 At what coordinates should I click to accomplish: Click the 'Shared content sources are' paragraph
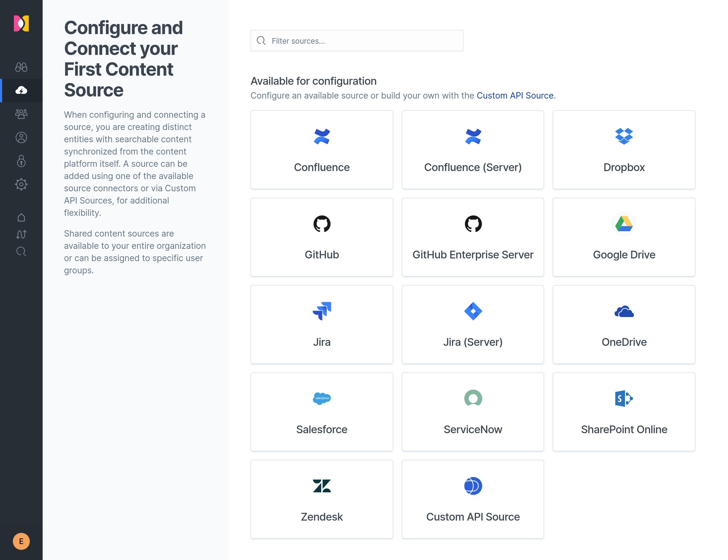(135, 252)
